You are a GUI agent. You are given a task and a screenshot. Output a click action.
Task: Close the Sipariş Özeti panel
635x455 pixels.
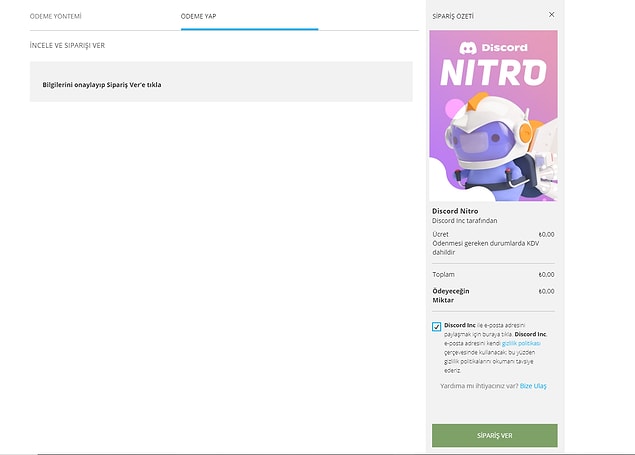click(x=551, y=15)
